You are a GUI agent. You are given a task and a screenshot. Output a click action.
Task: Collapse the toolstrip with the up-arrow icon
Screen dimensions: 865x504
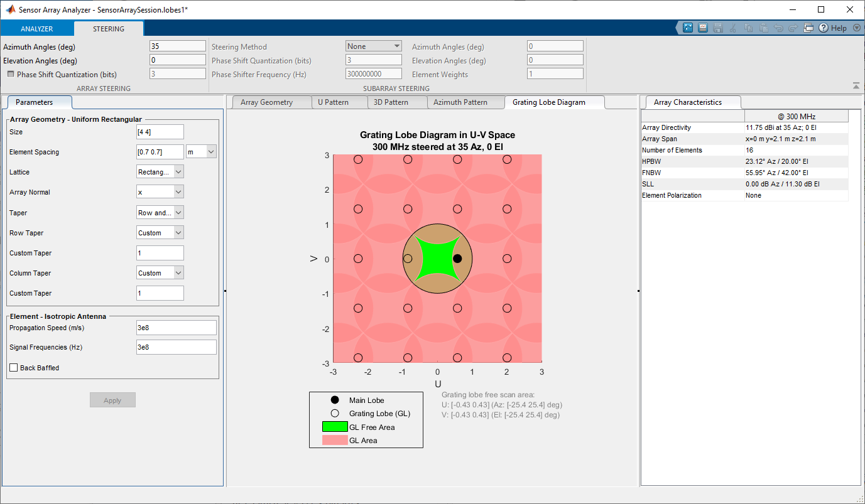click(x=856, y=86)
